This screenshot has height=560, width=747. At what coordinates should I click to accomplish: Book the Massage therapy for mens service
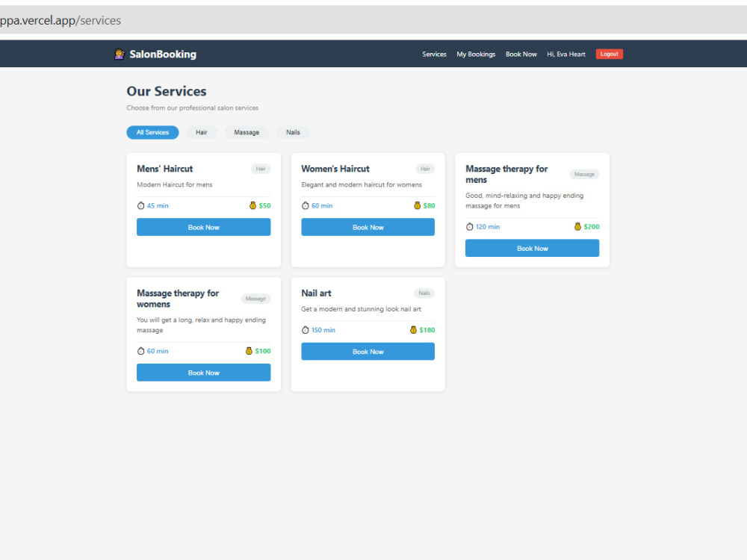pyautogui.click(x=532, y=248)
